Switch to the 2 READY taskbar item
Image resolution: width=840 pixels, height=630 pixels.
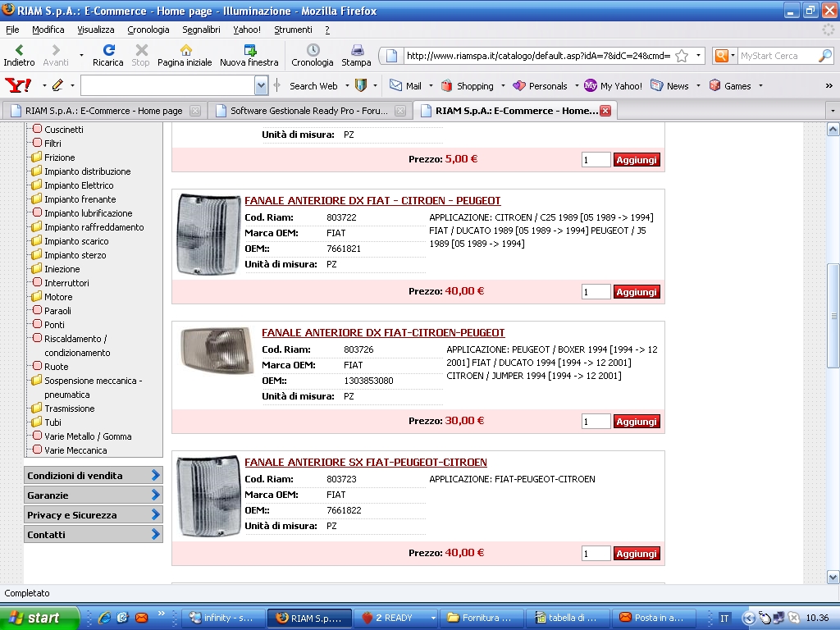click(395, 618)
